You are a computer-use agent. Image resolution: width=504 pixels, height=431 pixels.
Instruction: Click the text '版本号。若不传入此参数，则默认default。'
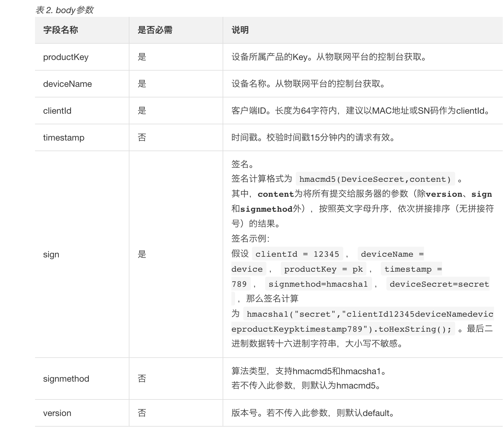click(314, 413)
